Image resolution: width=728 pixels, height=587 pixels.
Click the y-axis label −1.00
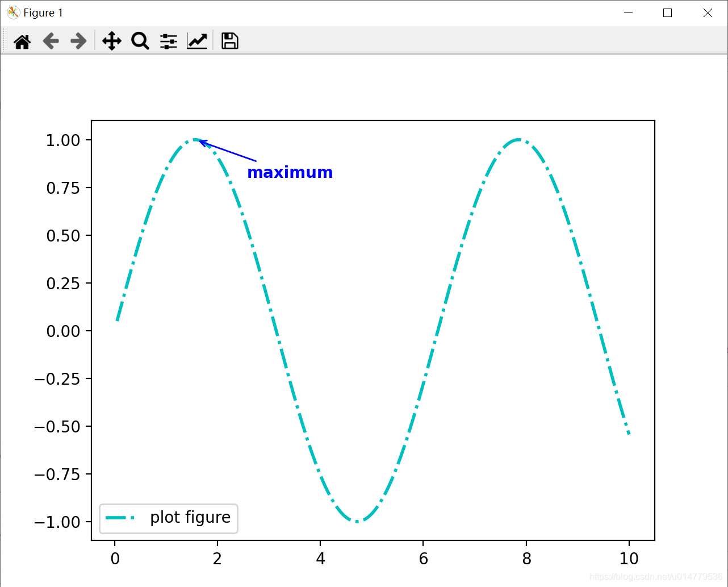(57, 522)
